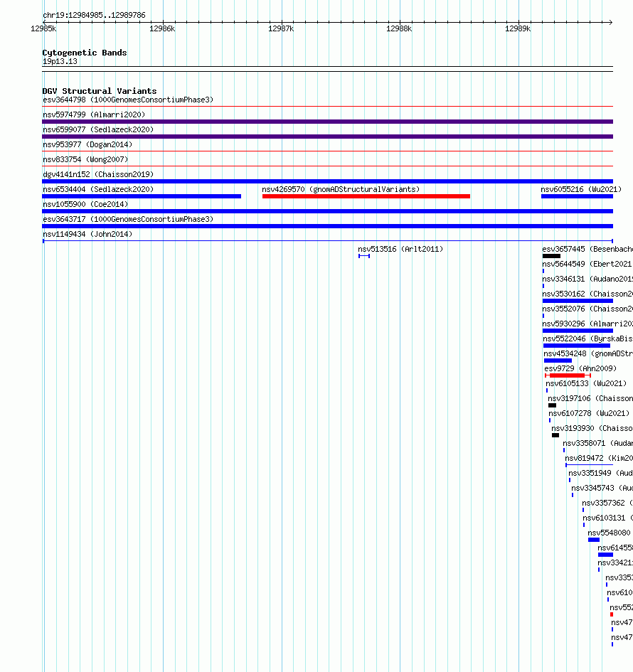This screenshot has width=633, height=672.
Task: Click the blue bar under nsv4534248
Action: tap(558, 361)
